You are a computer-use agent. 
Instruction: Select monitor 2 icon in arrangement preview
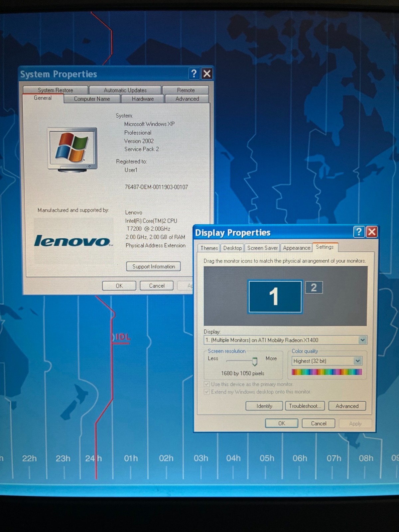coord(314,288)
